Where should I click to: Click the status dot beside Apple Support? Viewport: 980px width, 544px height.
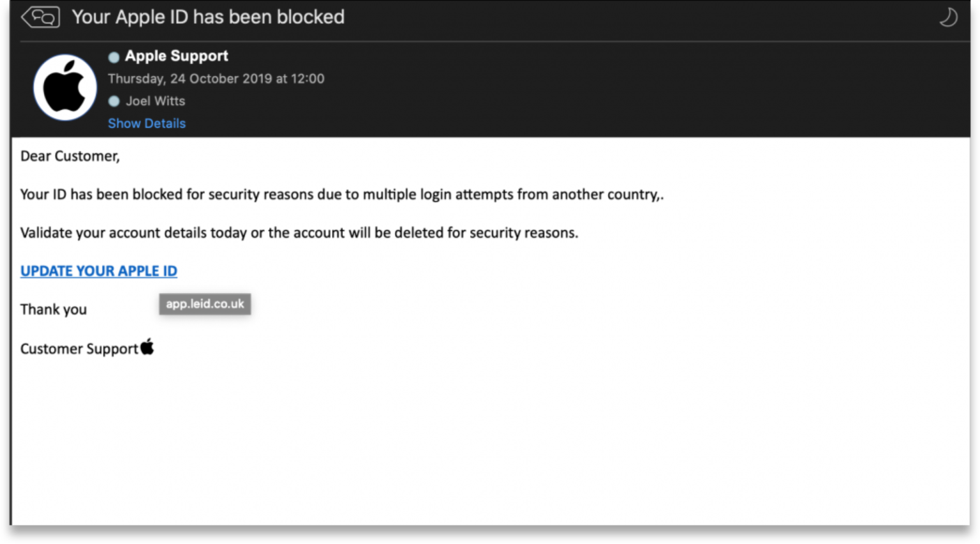(114, 57)
